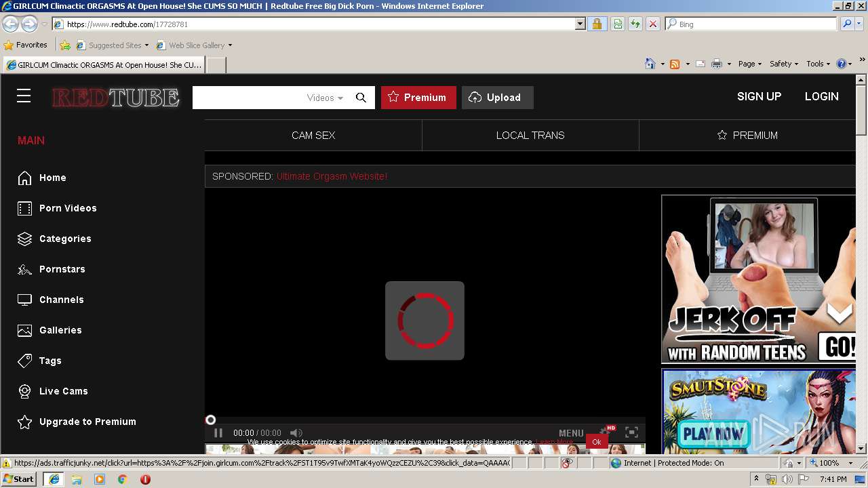
Task: Click the Bing search magnifier button
Action: [x=846, y=24]
